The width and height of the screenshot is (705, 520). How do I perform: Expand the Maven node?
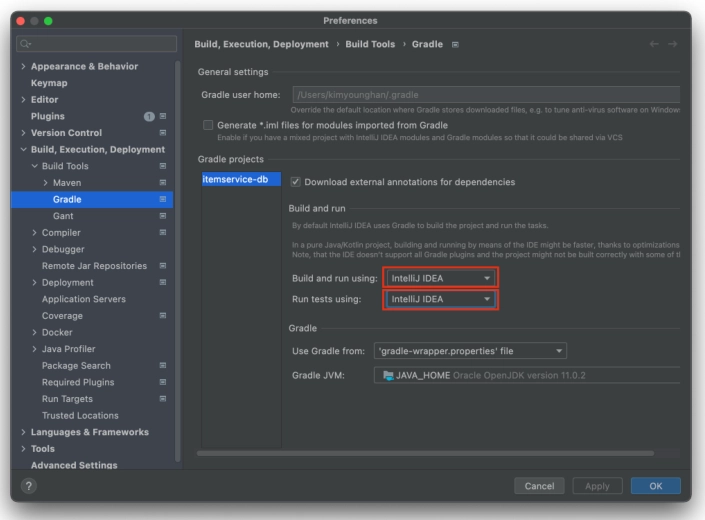[x=45, y=182]
